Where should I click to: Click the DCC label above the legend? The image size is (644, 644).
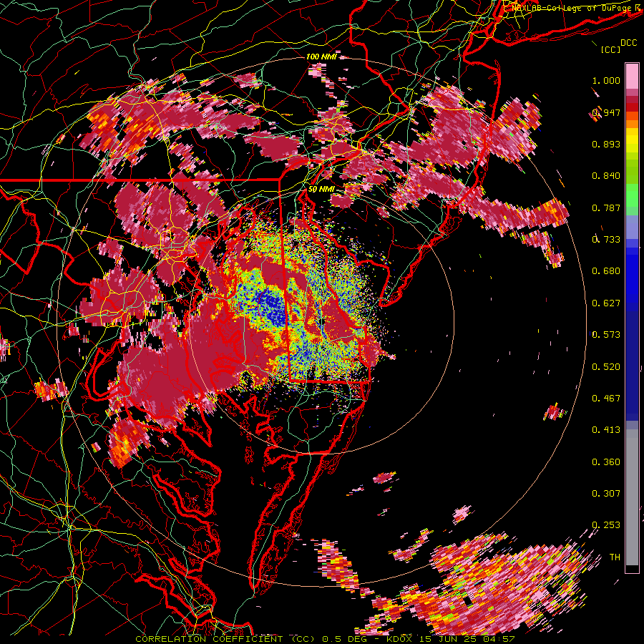pos(629,43)
